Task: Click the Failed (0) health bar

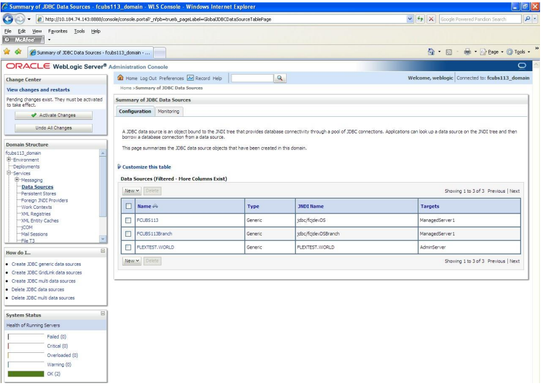Action: click(26, 337)
